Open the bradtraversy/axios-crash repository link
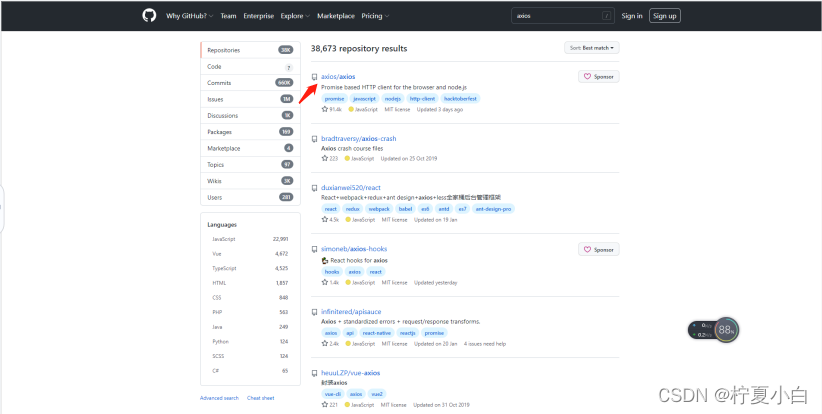This screenshot has height=414, width=822. [359, 139]
